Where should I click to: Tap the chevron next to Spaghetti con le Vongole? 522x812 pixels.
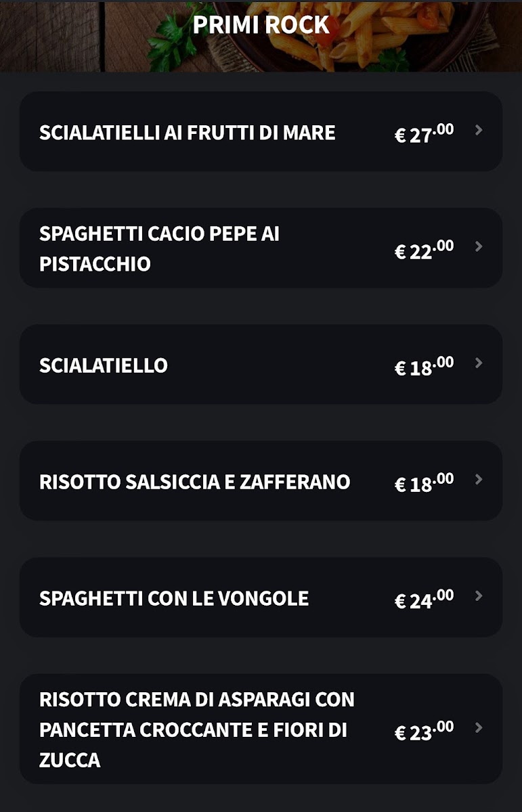coord(479,595)
